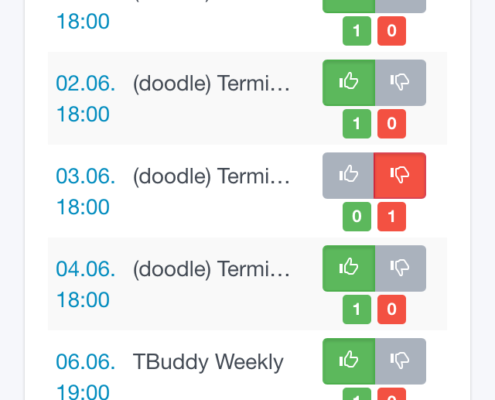Click doodle Termi… title for 03.06.
Image resolution: width=495 pixels, height=400 pixels.
(211, 176)
